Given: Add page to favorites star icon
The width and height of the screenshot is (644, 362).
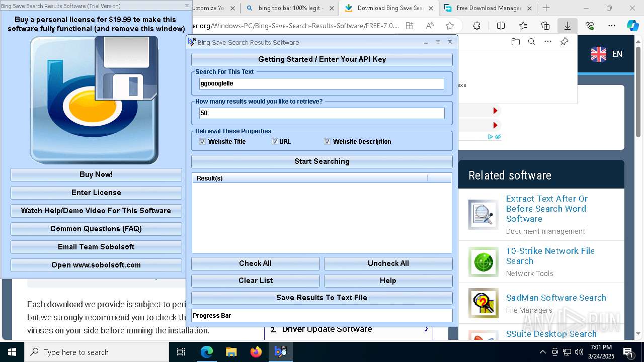Looking at the screenshot, I should (x=450, y=26).
